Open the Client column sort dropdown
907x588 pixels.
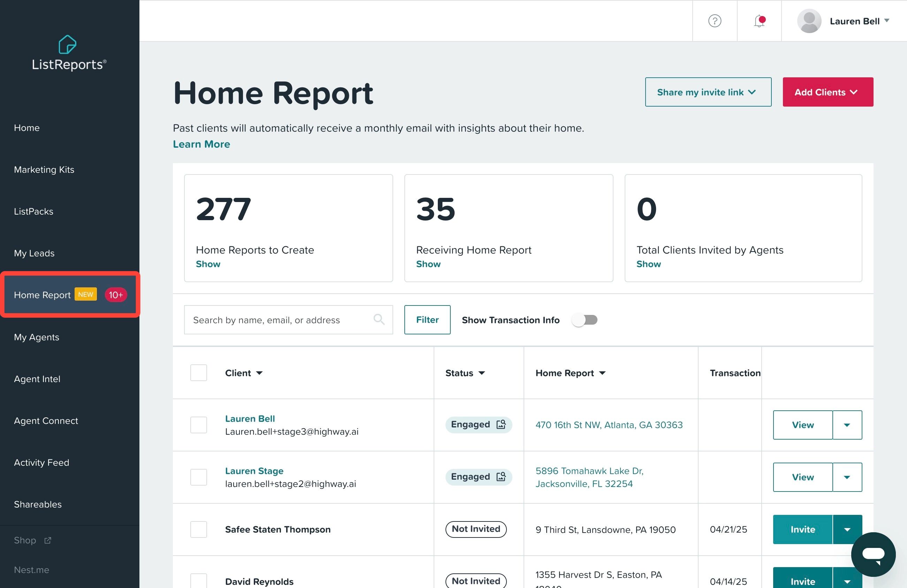pyautogui.click(x=260, y=373)
